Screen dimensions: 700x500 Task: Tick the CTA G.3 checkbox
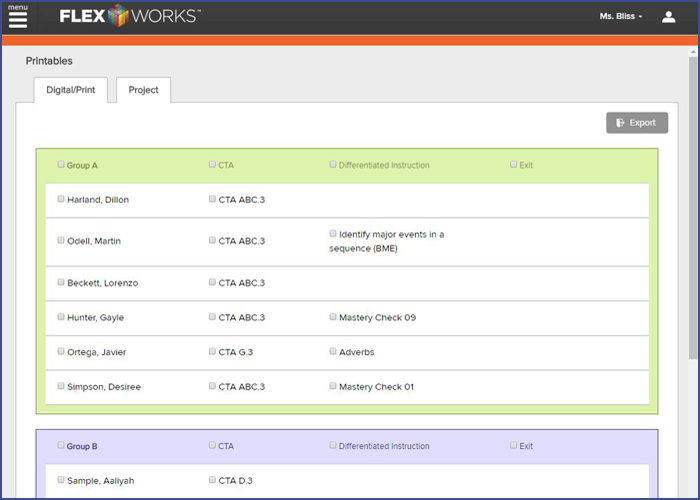click(212, 351)
